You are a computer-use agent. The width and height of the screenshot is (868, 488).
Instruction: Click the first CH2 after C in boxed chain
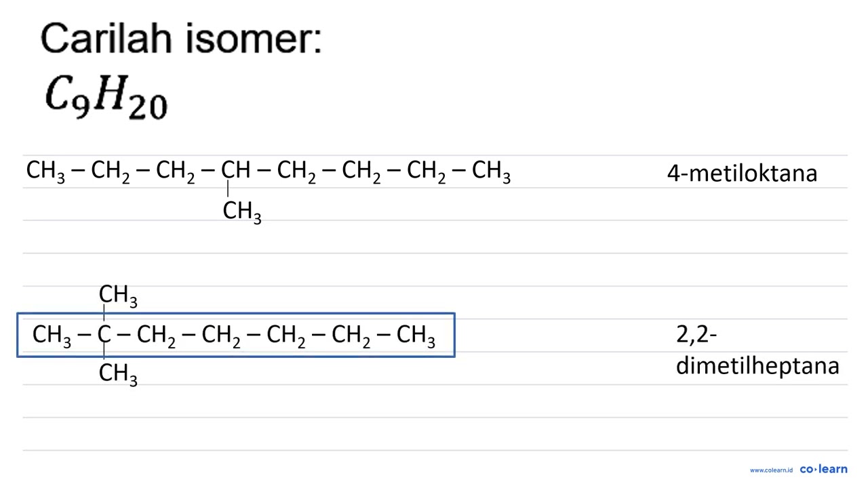point(156,335)
